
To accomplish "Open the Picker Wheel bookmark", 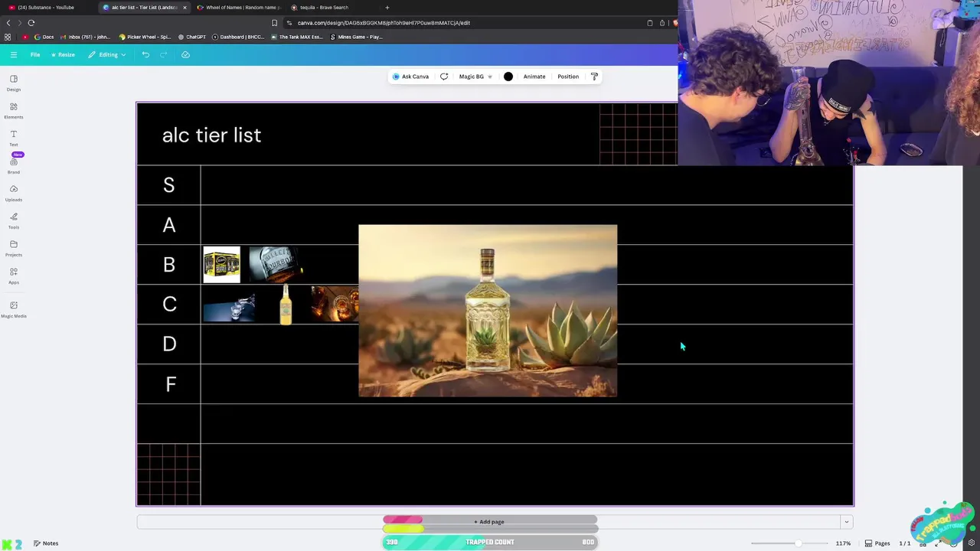I will [145, 37].
